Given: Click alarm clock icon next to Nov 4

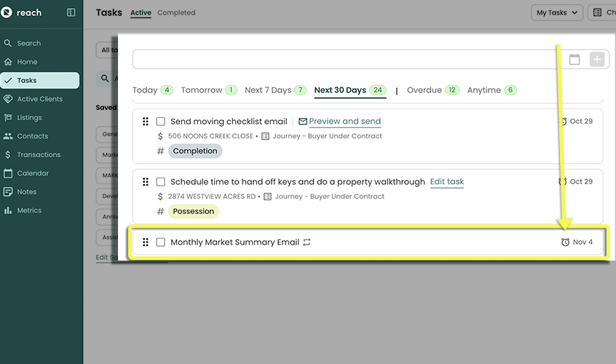Looking at the screenshot, I should [565, 242].
